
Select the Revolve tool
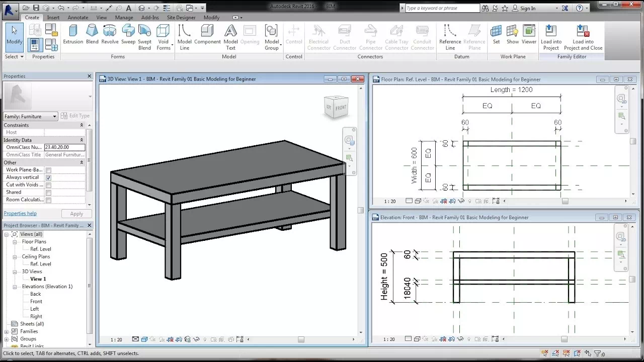point(110,35)
